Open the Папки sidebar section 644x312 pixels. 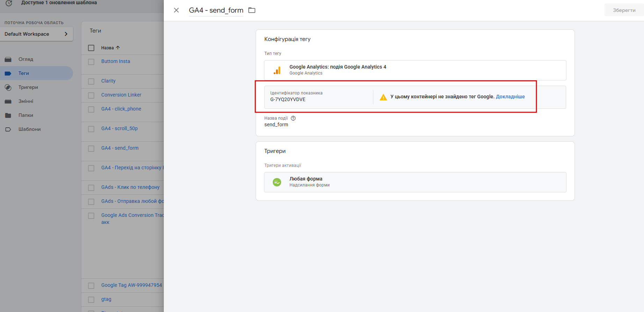25,115
